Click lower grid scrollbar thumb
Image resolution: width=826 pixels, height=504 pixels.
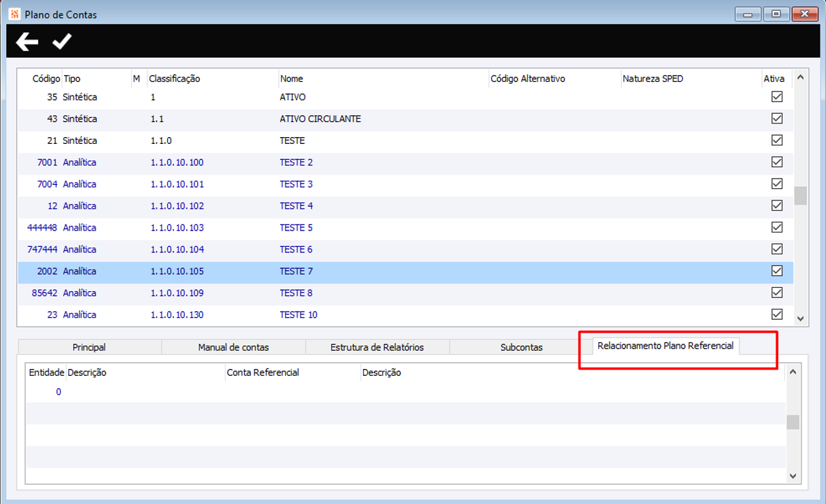(x=793, y=422)
